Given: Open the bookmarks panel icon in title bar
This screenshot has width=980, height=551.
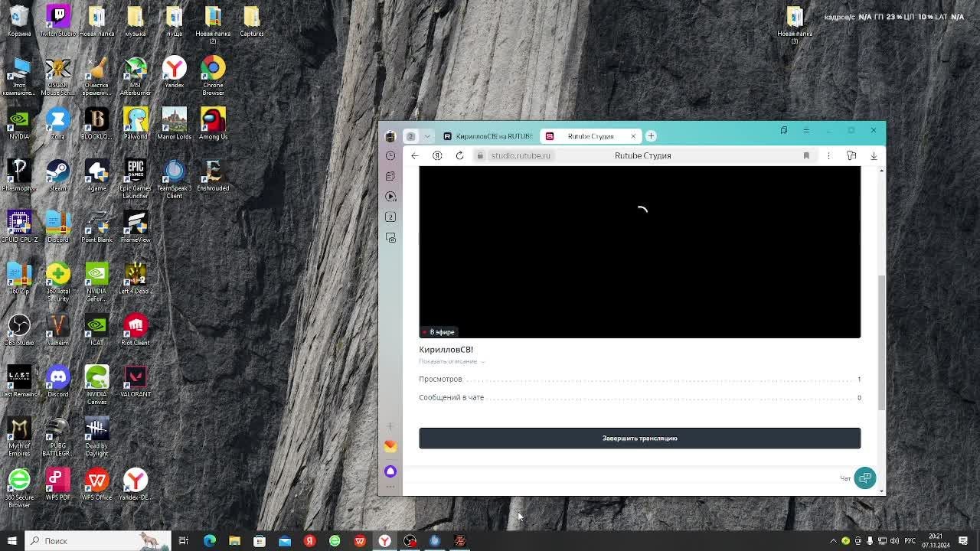Looking at the screenshot, I should pos(784,131).
